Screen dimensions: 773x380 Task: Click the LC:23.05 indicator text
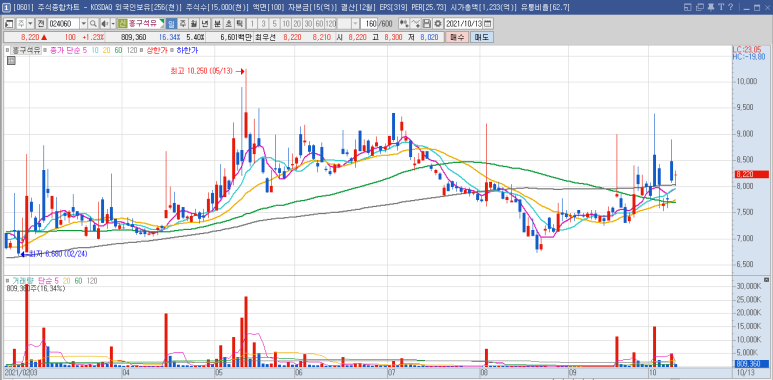click(x=747, y=50)
